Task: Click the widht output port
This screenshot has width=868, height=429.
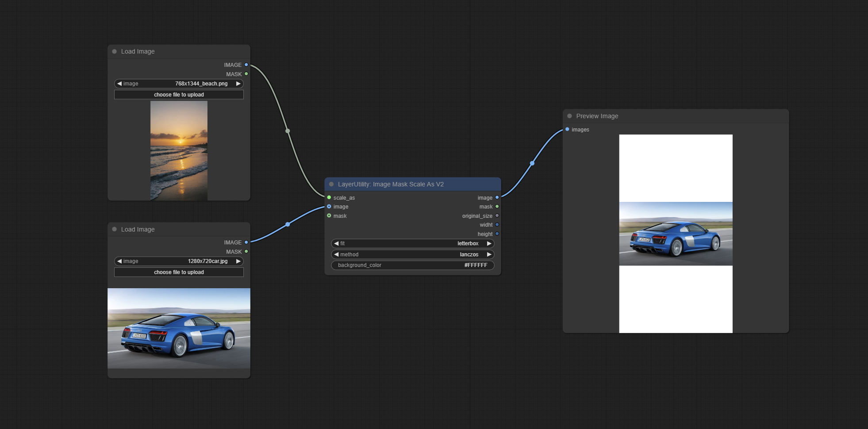Action: pos(497,224)
